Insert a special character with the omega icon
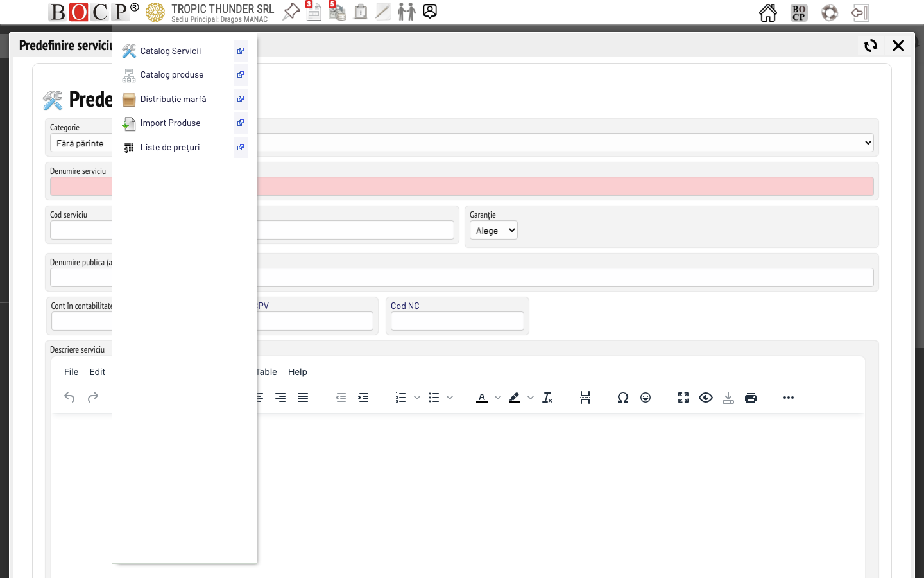The width and height of the screenshot is (924, 578). click(x=622, y=398)
